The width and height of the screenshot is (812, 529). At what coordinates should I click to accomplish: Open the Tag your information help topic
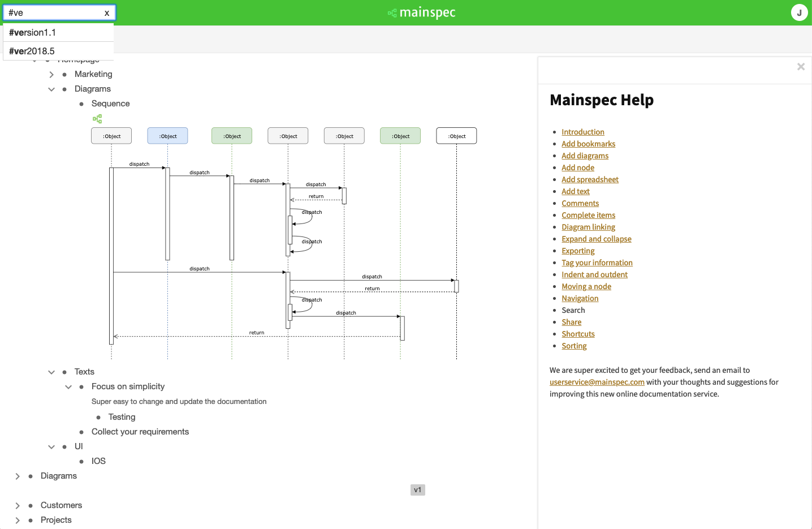(597, 263)
